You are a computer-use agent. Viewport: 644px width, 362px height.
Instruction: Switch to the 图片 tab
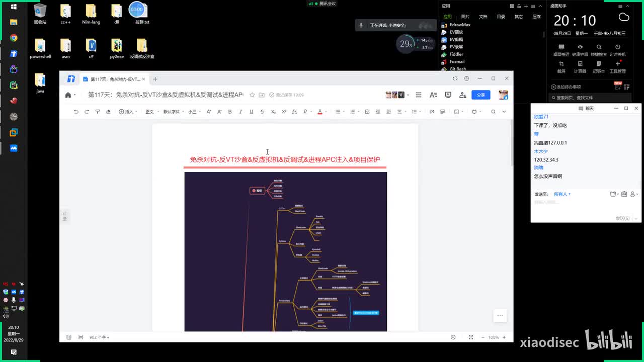point(465,17)
